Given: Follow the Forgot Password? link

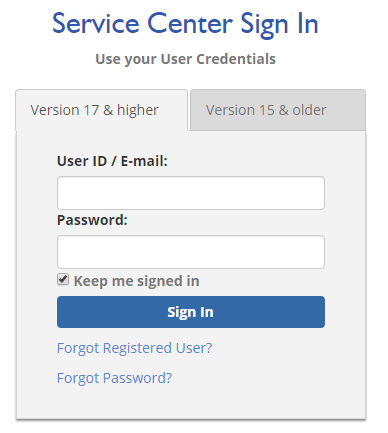Looking at the screenshot, I should [114, 378].
